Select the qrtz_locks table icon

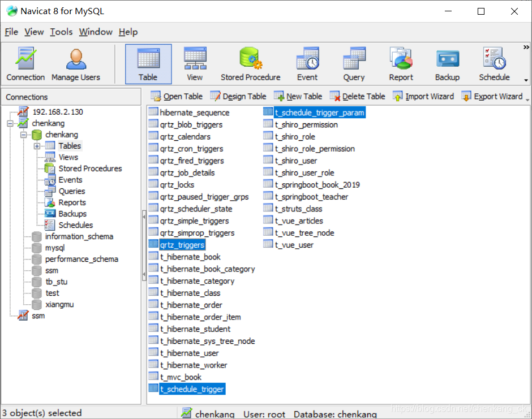tap(153, 184)
